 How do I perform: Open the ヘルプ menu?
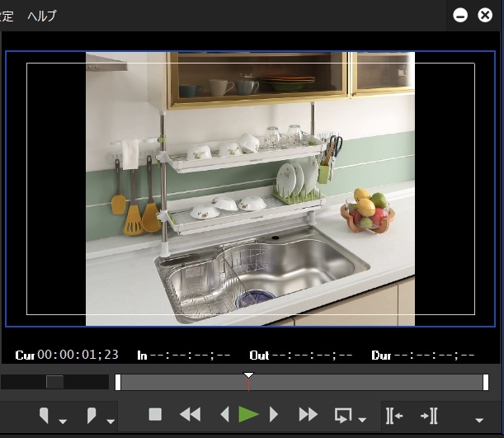[x=42, y=16]
